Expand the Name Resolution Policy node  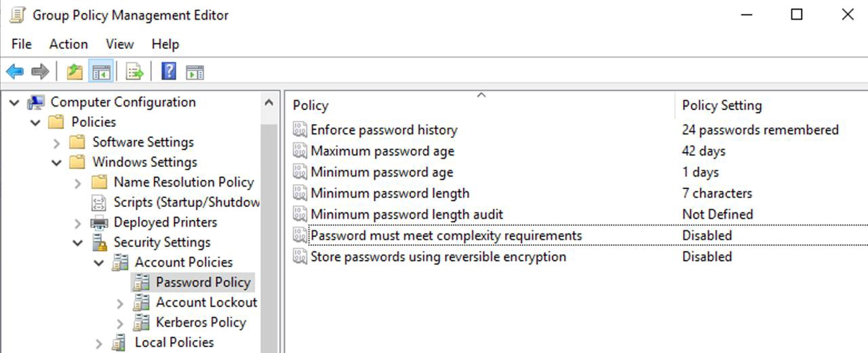[x=78, y=183]
